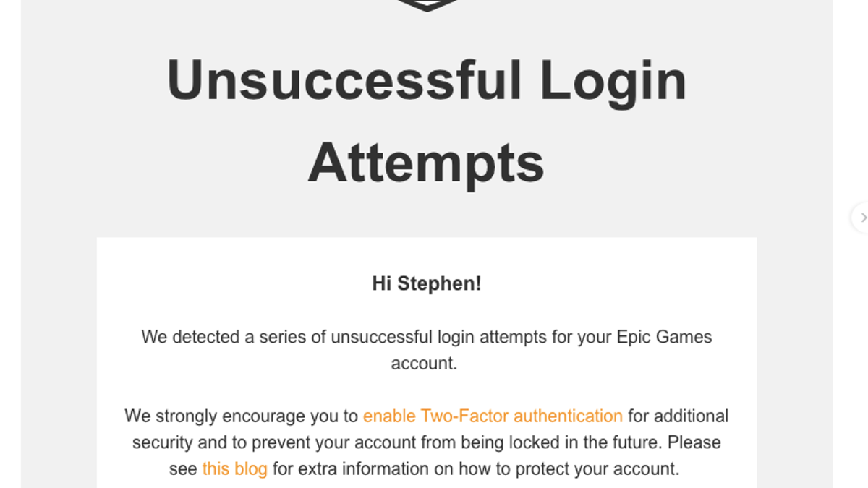
Task: Click the lone word account. under first paragraph
Action: tap(425, 363)
